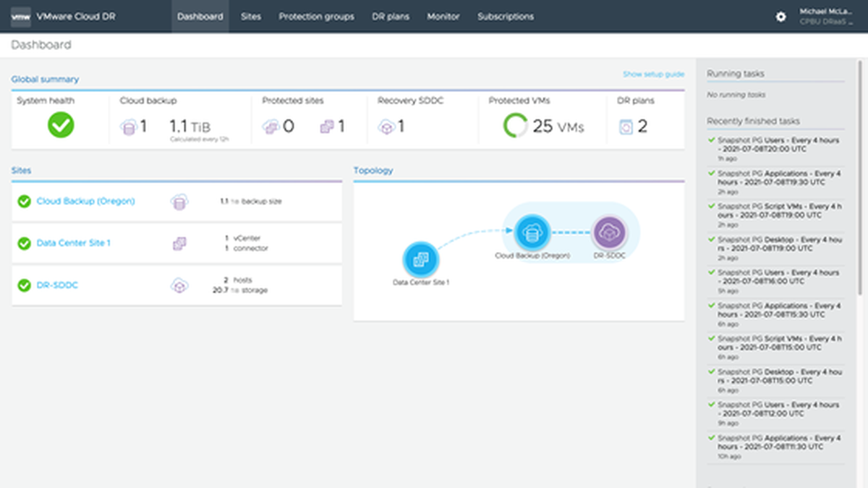The width and height of the screenshot is (868, 488).
Task: Select Data Center Site 1 topology node
Action: click(x=420, y=260)
